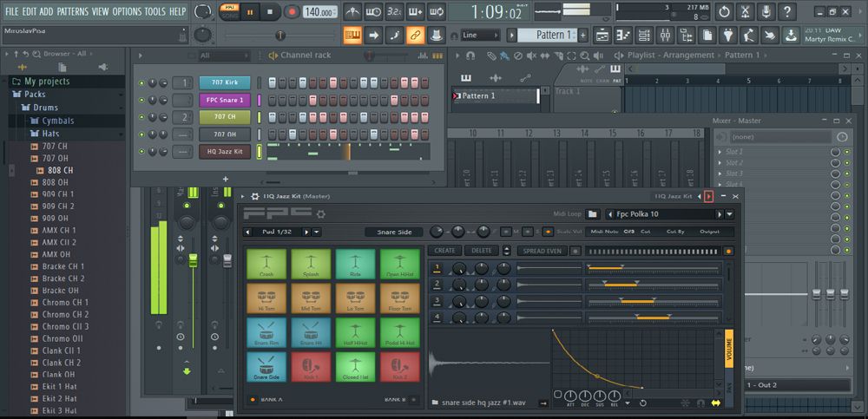Viewport: 868px width, 419px height.
Task: Trigger the Closed Hat drum pad
Action: point(355,367)
